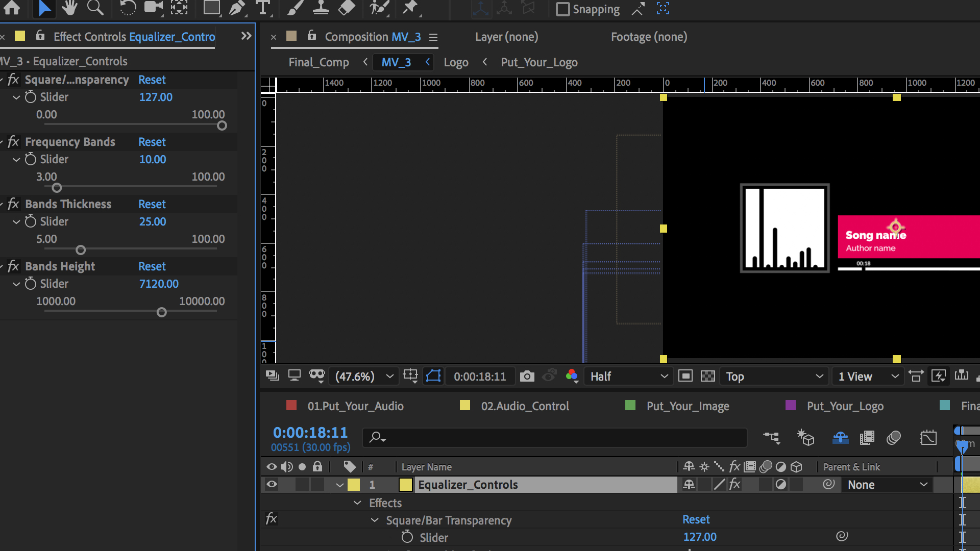Image resolution: width=980 pixels, height=551 pixels.
Task: Reset the Frequency Bands effect
Action: 152,142
